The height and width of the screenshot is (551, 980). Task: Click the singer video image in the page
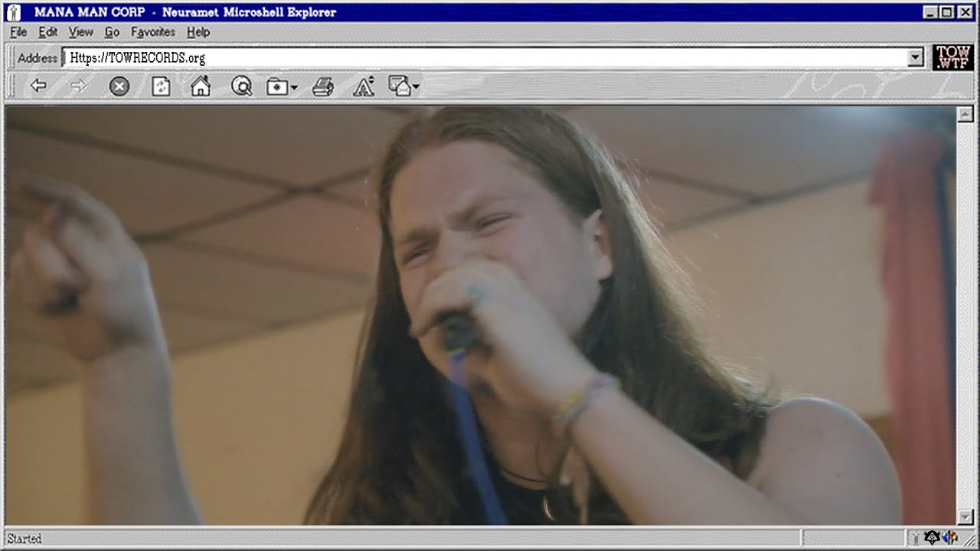[481, 315]
